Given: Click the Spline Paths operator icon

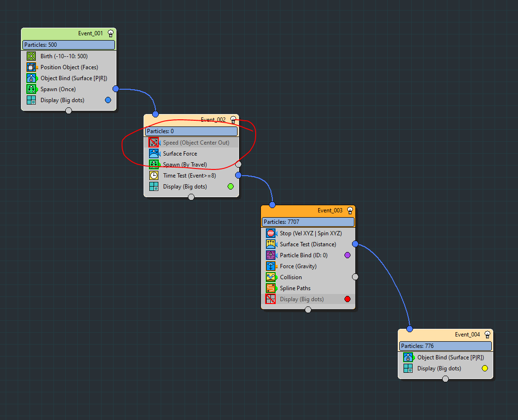Looking at the screenshot, I should [x=270, y=288].
